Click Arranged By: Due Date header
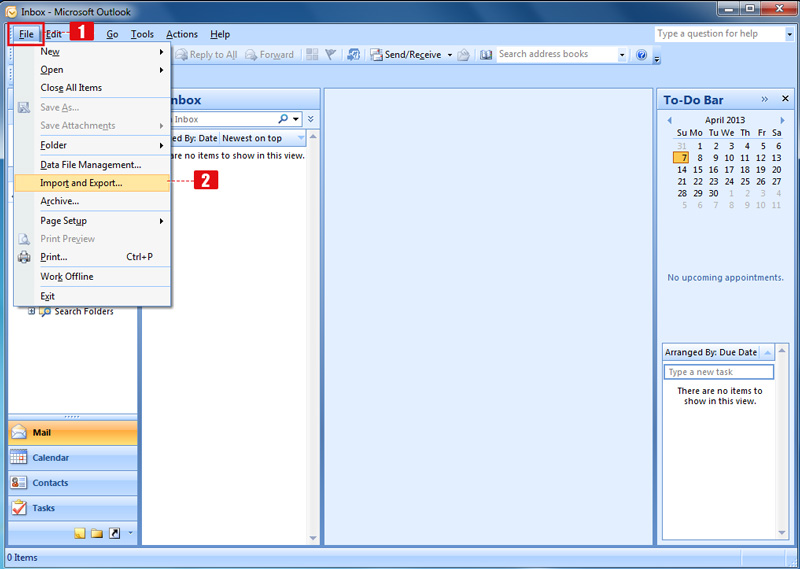Viewport: 800px width, 569px height. point(711,352)
